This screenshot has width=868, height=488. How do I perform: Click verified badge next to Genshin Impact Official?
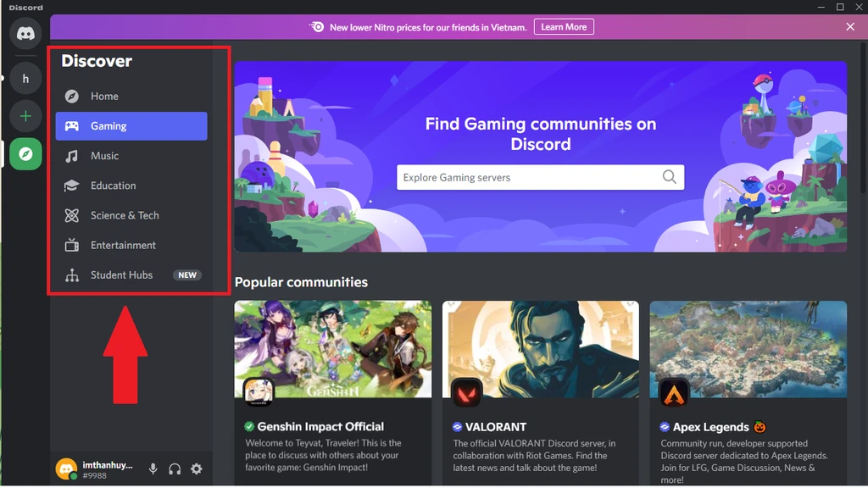point(249,427)
